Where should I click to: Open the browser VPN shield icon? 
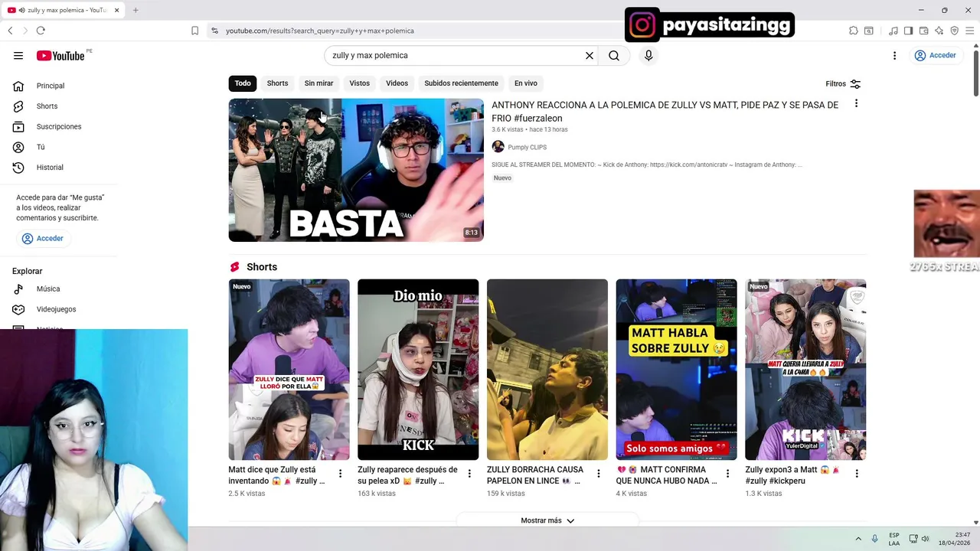(954, 31)
